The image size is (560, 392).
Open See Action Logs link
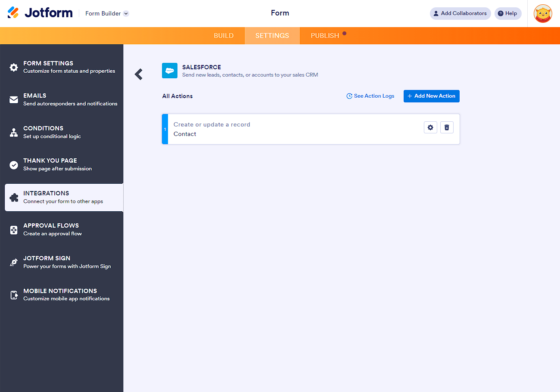pyautogui.click(x=370, y=96)
